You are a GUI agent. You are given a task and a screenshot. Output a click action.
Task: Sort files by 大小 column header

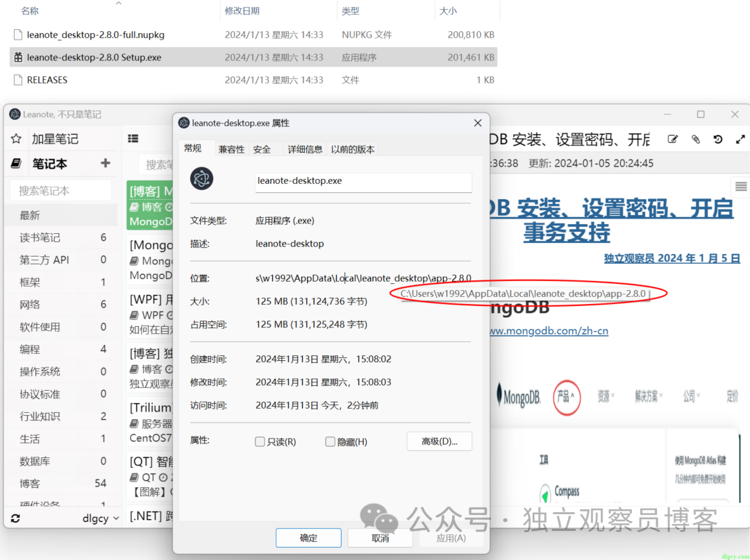448,10
